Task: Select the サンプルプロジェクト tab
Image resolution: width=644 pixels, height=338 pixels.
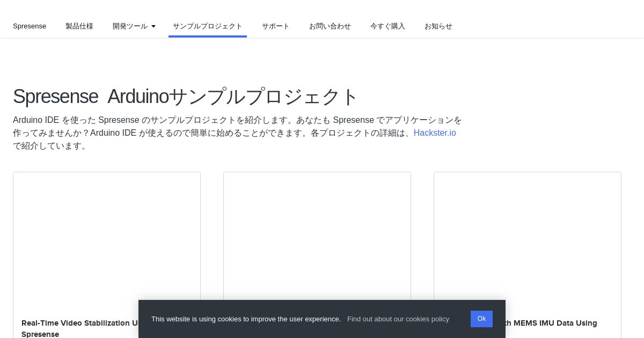Action: click(x=208, y=26)
